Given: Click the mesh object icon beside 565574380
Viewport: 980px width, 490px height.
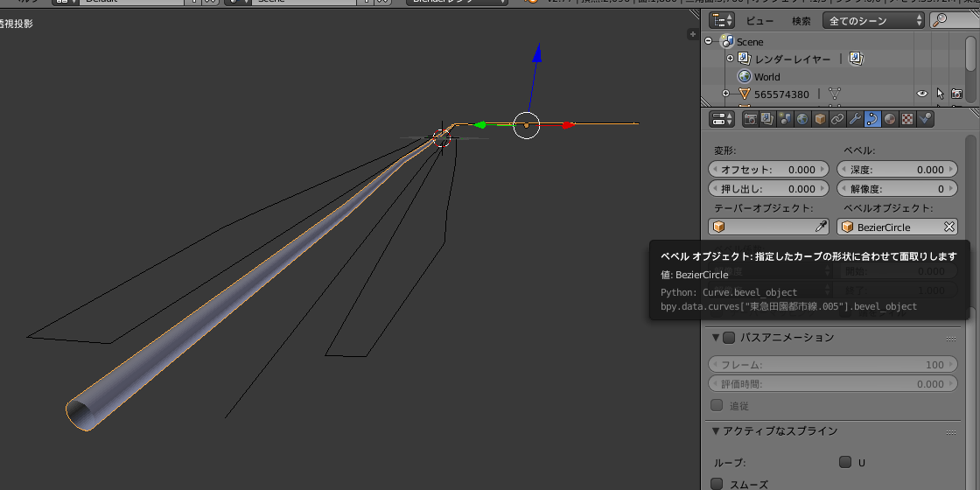Looking at the screenshot, I should click(x=745, y=94).
